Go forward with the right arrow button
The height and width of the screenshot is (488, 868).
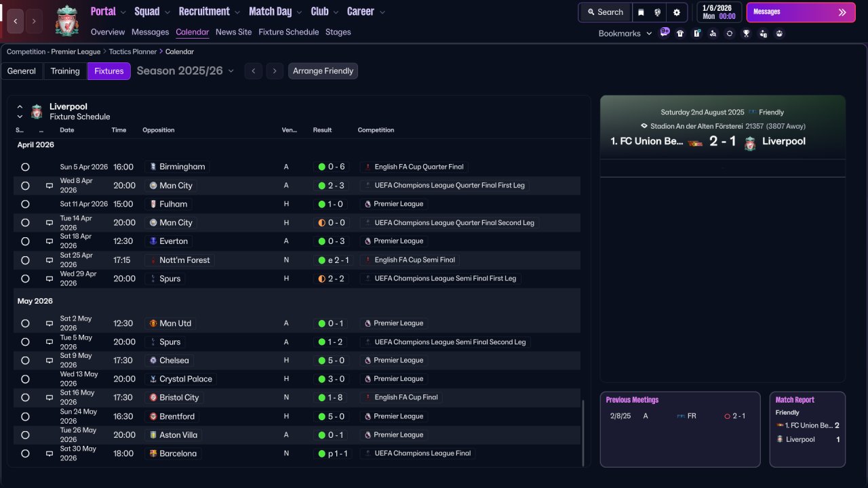35,21
